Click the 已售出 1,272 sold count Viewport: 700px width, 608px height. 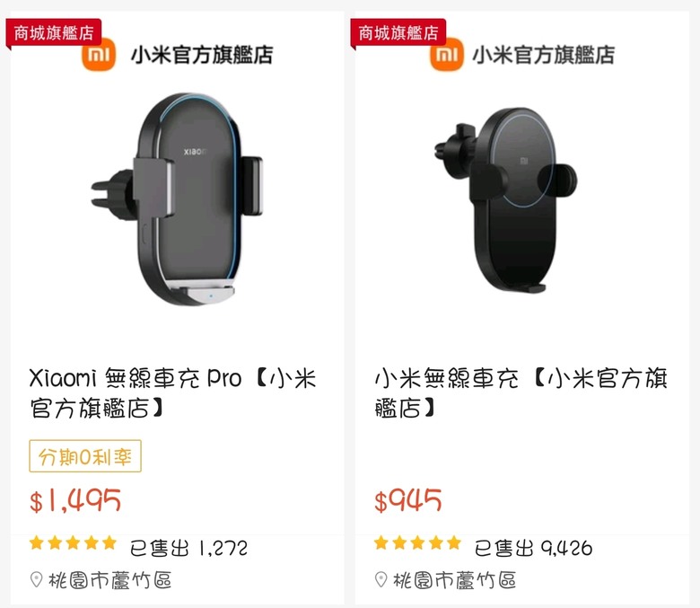[188, 548]
